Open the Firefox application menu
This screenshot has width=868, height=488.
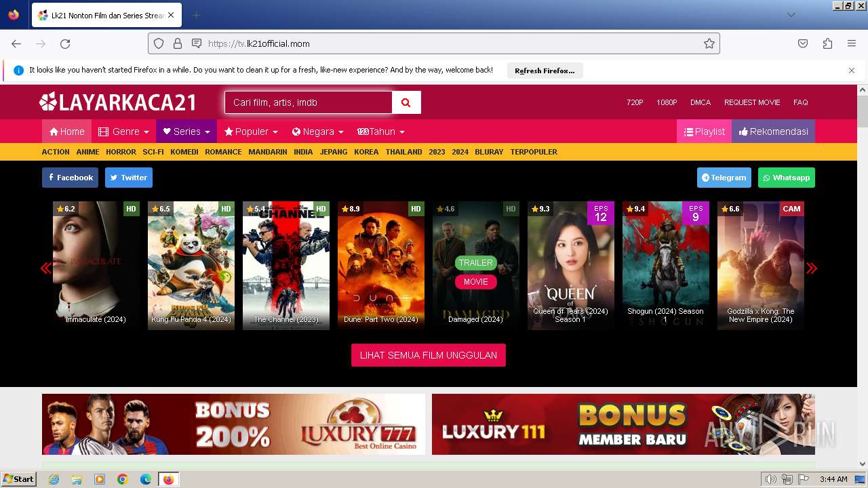(x=852, y=43)
